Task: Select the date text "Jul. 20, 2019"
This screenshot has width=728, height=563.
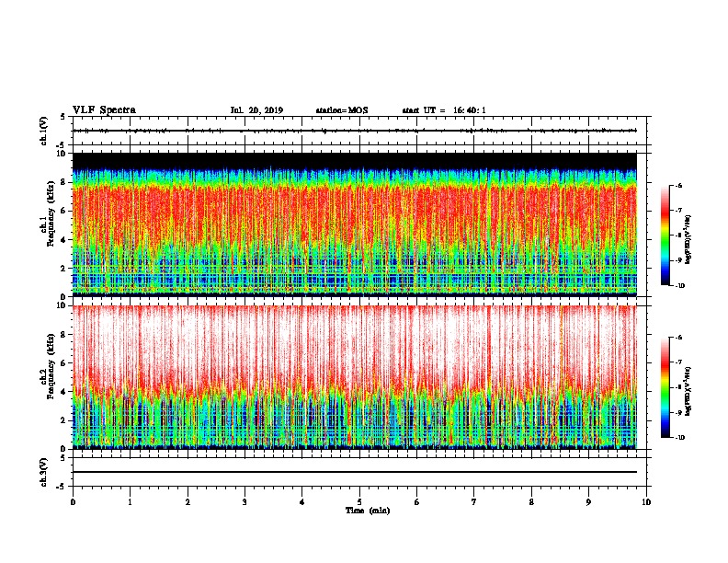Action: click(x=256, y=110)
